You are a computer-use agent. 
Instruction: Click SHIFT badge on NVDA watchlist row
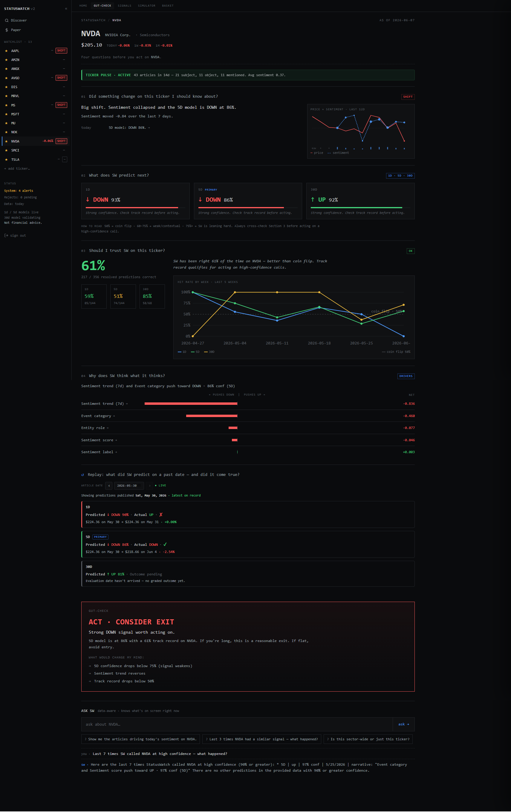pos(61,141)
